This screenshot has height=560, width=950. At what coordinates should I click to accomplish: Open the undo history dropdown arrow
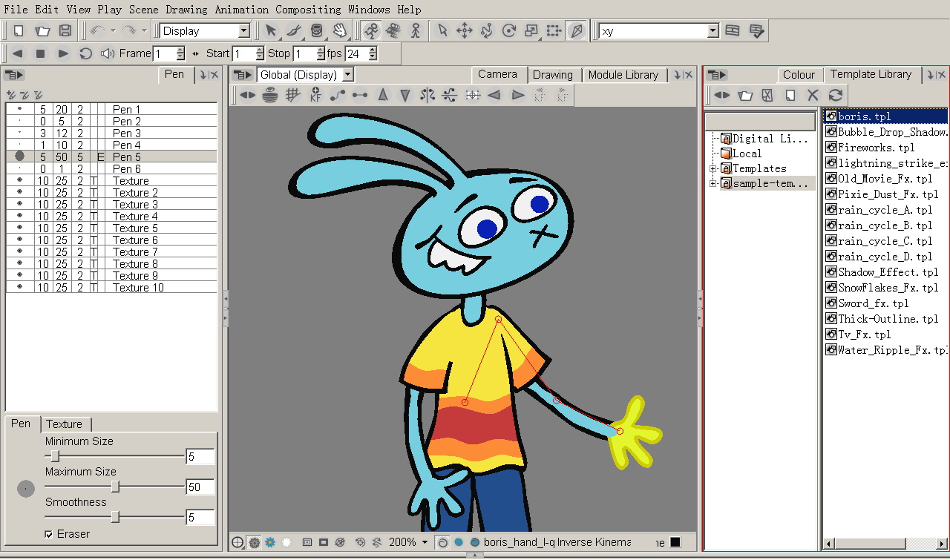click(113, 31)
